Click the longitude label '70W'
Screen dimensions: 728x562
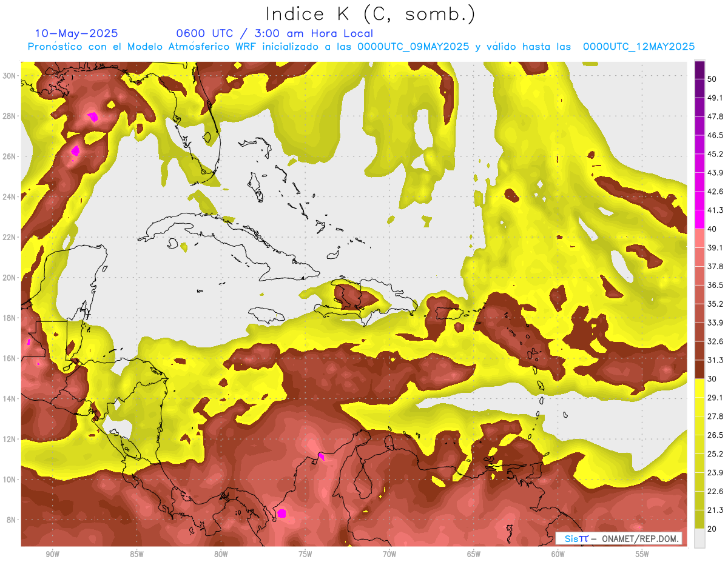click(389, 554)
